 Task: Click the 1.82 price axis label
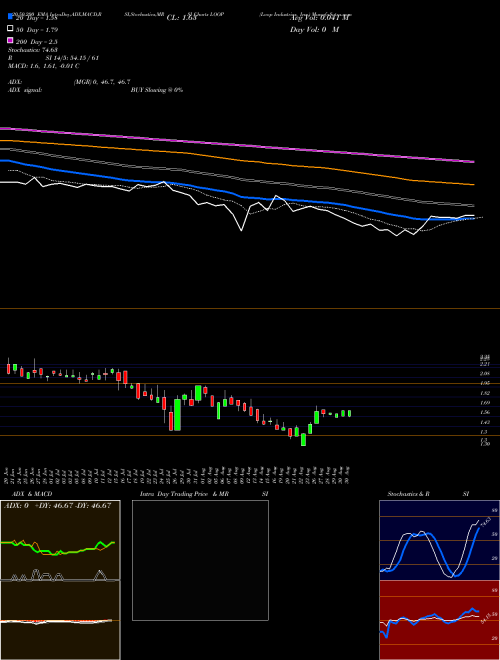point(485,393)
